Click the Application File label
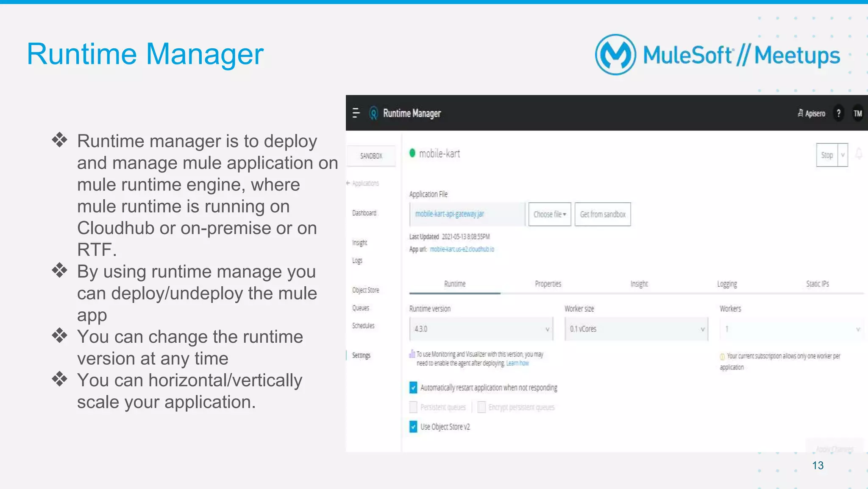 (428, 194)
